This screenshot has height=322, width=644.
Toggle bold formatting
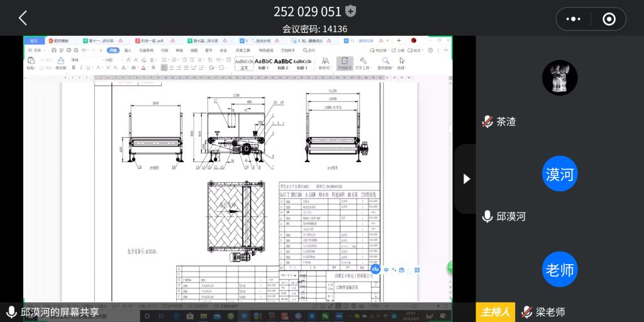click(74, 67)
